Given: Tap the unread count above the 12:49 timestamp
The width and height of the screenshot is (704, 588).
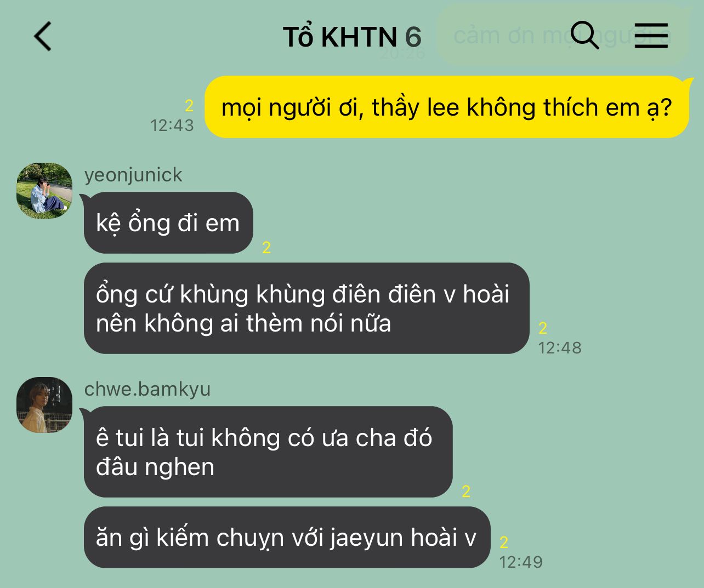Looking at the screenshot, I should pyautogui.click(x=504, y=542).
